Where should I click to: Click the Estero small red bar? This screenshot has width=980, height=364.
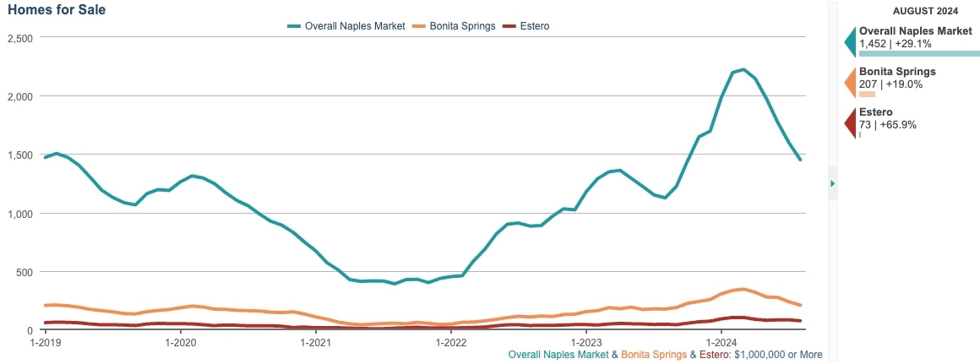tap(860, 135)
